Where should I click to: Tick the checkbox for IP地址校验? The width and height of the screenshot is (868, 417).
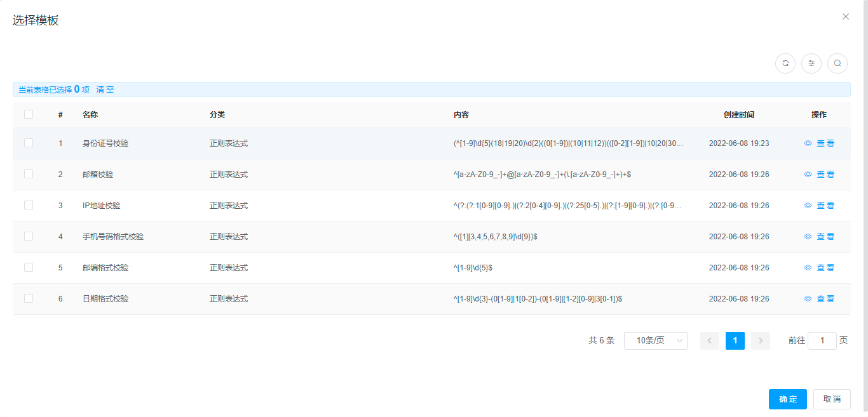[x=29, y=206]
